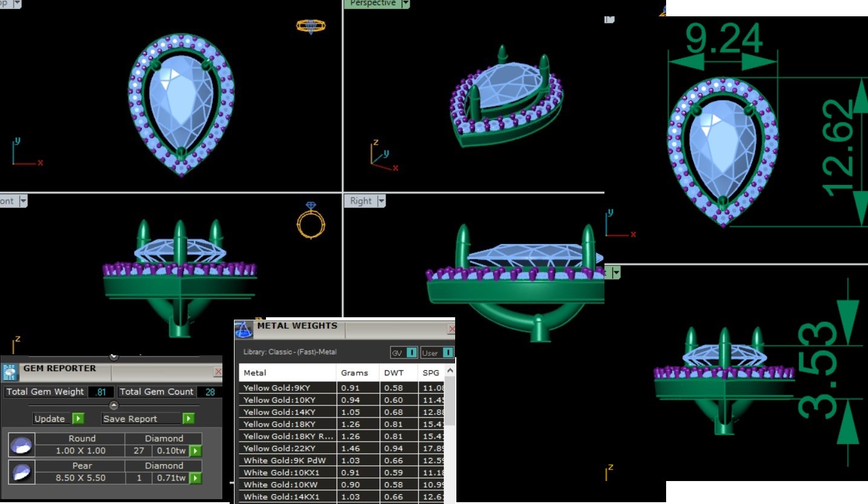Click the 0.10tw weight cell
This screenshot has height=504, width=868.
(171, 451)
